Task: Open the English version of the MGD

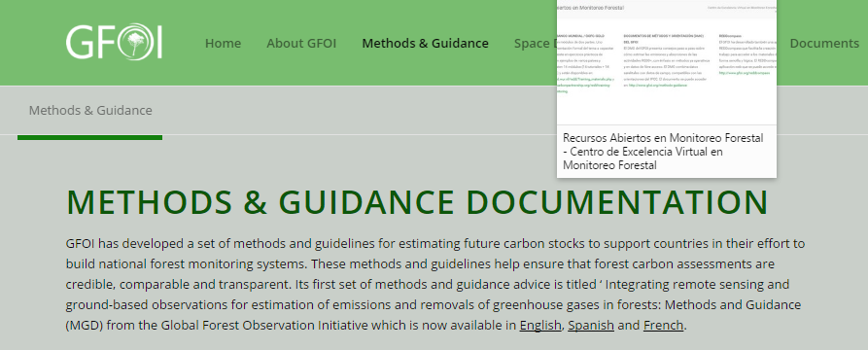Action: tap(540, 325)
